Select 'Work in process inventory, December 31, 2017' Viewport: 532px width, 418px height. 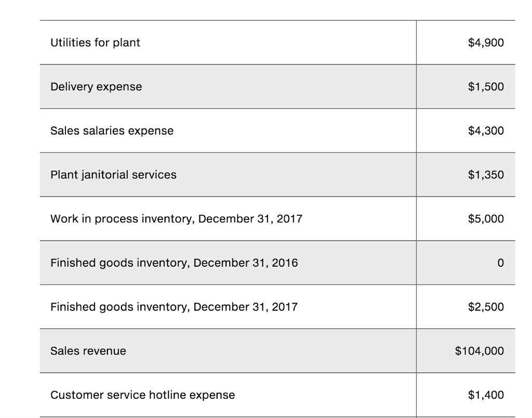[177, 219]
